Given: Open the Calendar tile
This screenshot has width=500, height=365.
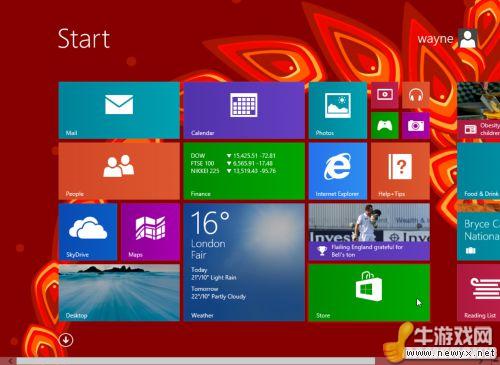Looking at the screenshot, I should pos(244,110).
